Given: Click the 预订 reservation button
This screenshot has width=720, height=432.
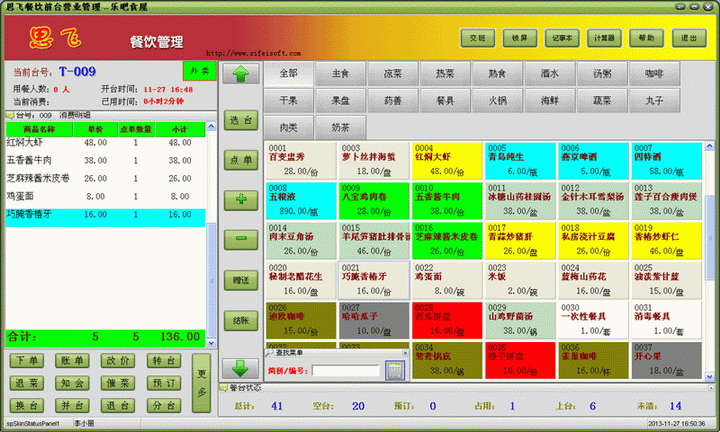Looking at the screenshot, I should [x=164, y=383].
